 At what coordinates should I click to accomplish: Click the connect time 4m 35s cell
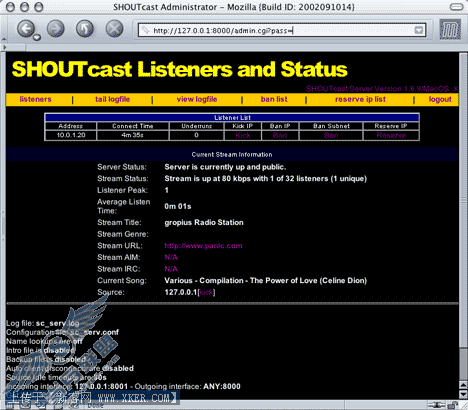tap(132, 135)
